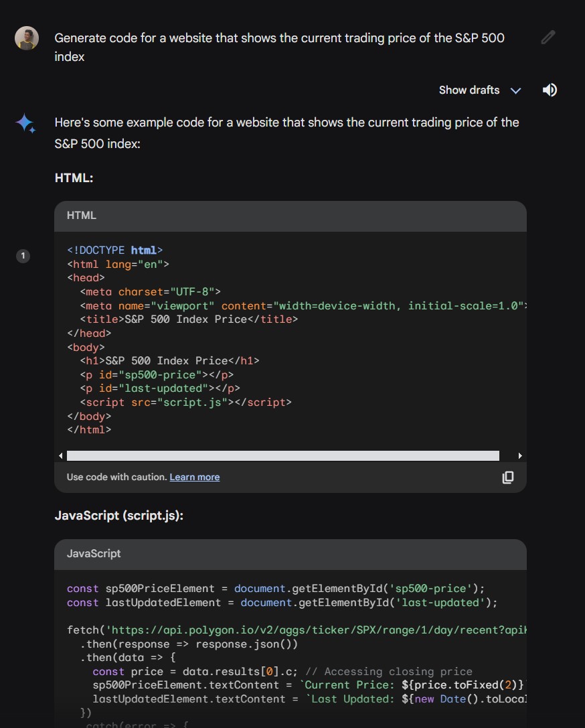Copy the HTML code block
The width and height of the screenshot is (585, 728).
coord(508,477)
